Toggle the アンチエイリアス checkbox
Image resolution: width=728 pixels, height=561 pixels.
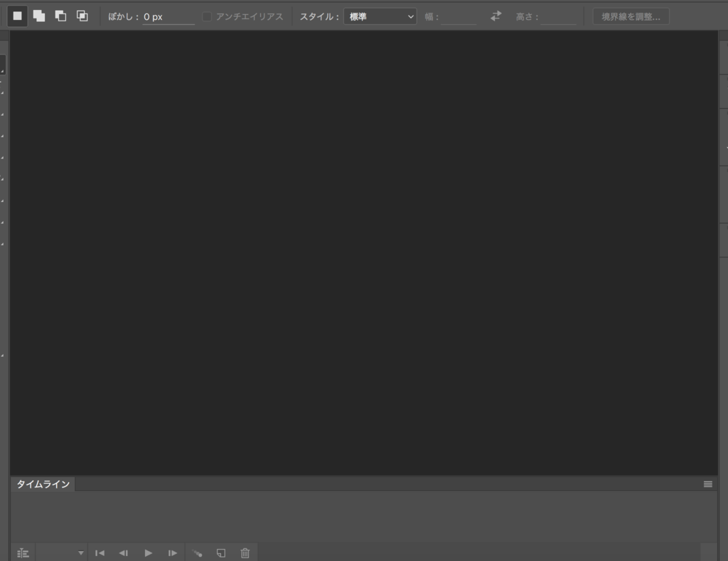tap(207, 17)
